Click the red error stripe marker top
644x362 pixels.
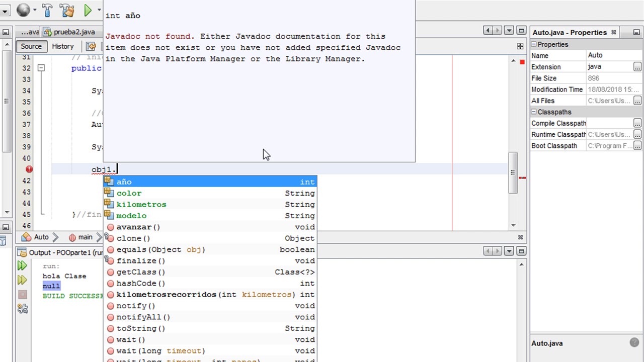click(x=522, y=62)
